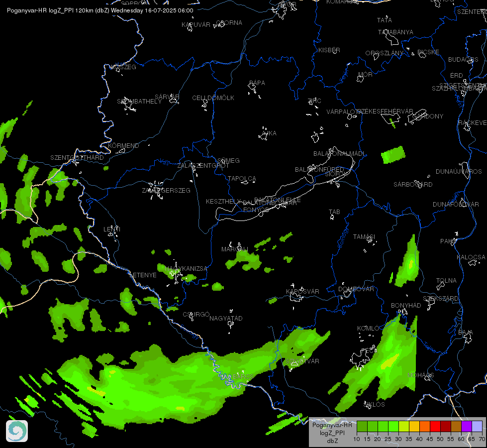
Task: Select the bright red 45 dBZ legend swatch
Action: pyautogui.click(x=435, y=426)
